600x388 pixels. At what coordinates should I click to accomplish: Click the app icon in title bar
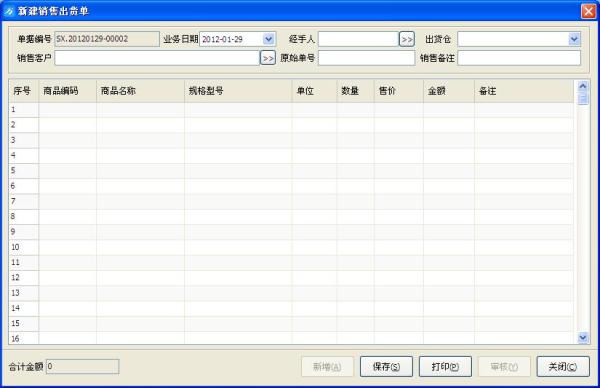tap(8, 11)
